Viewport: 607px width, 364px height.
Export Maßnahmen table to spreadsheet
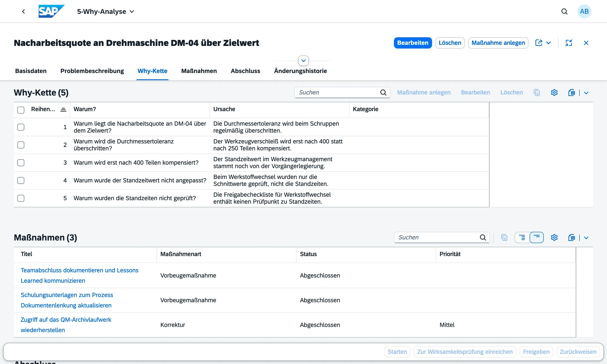pos(572,237)
